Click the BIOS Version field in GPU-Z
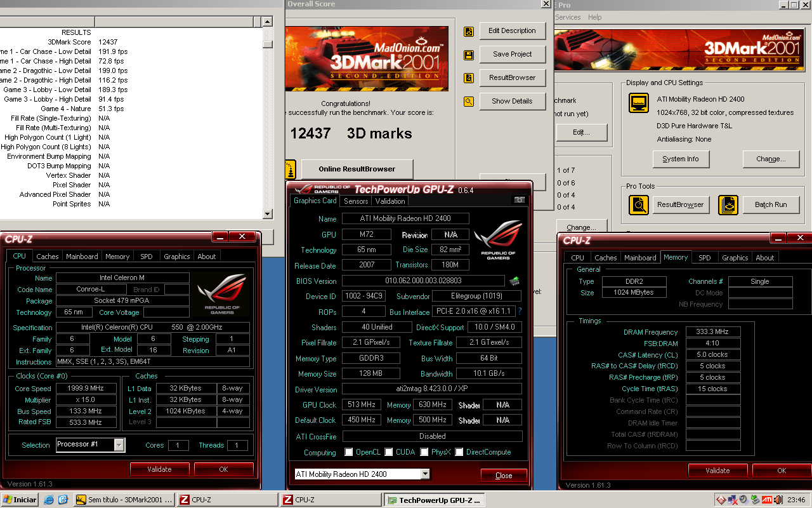This screenshot has height=508, width=812. pos(423,281)
